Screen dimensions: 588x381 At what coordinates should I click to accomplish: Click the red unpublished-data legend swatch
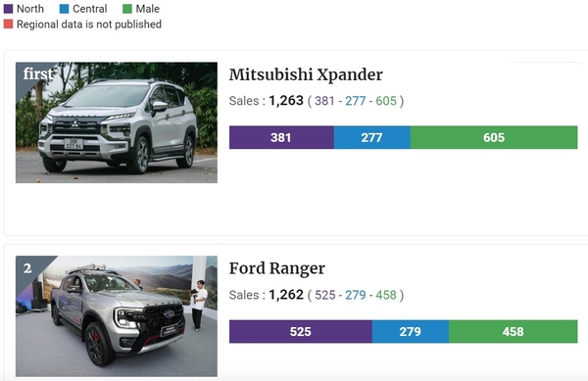click(8, 24)
